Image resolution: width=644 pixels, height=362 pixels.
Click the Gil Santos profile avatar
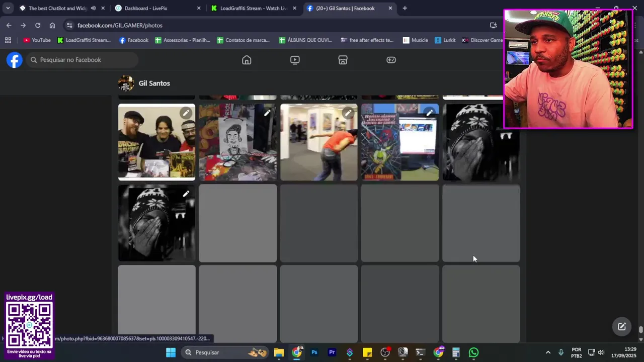126,83
